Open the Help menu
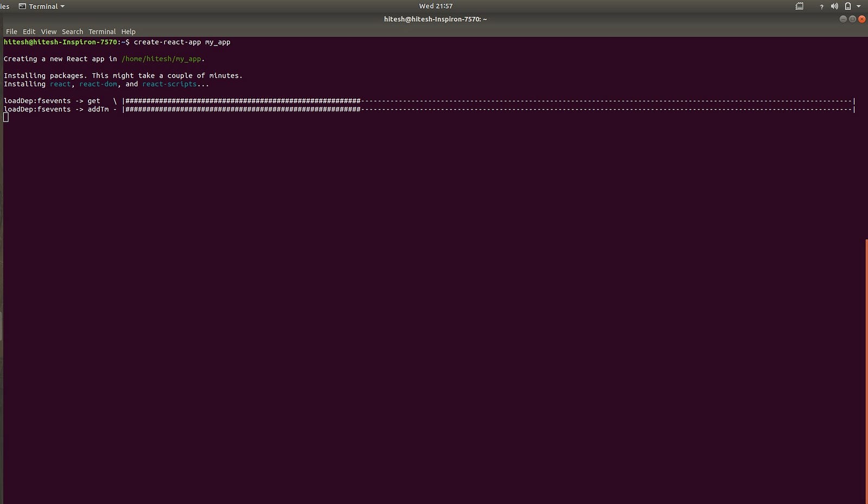This screenshot has width=868, height=504. pyautogui.click(x=128, y=31)
